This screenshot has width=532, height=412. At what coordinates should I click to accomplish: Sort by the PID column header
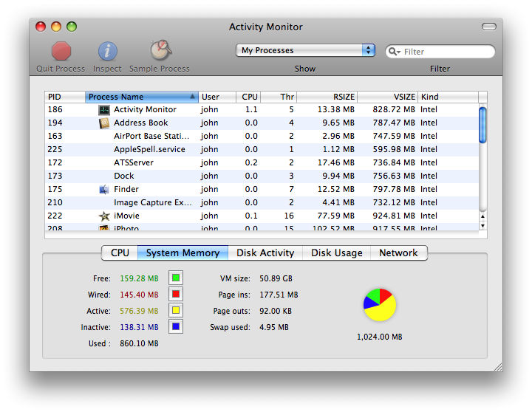[65, 97]
